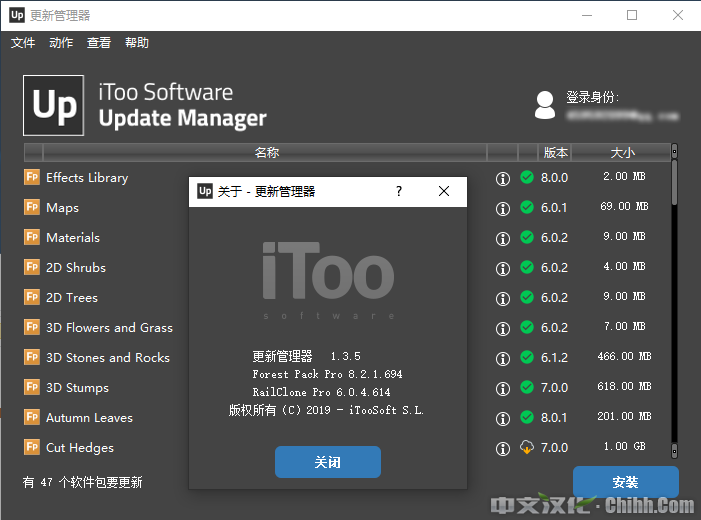Screen dimensions: 701x520
Task: Click the info icon for Effects Library
Action: pos(503,178)
